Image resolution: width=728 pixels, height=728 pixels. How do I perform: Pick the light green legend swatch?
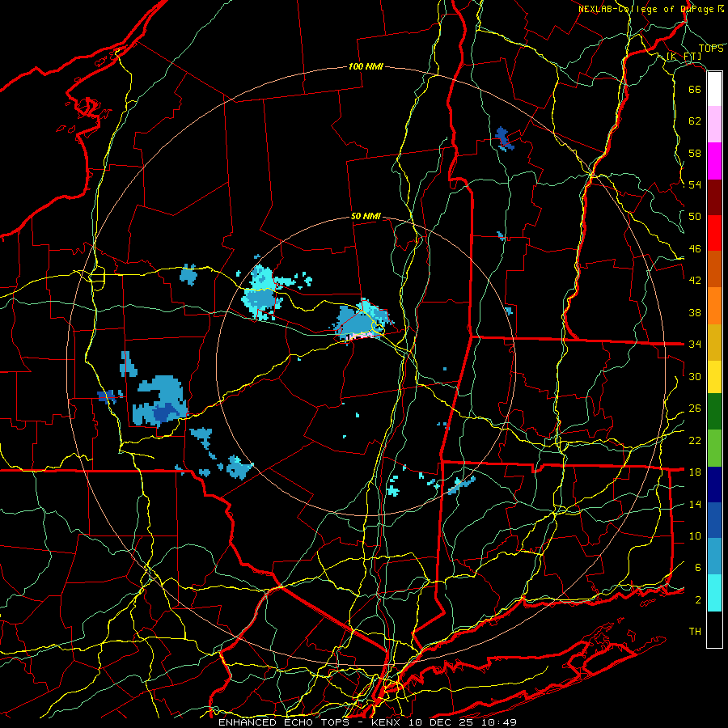[x=714, y=448]
